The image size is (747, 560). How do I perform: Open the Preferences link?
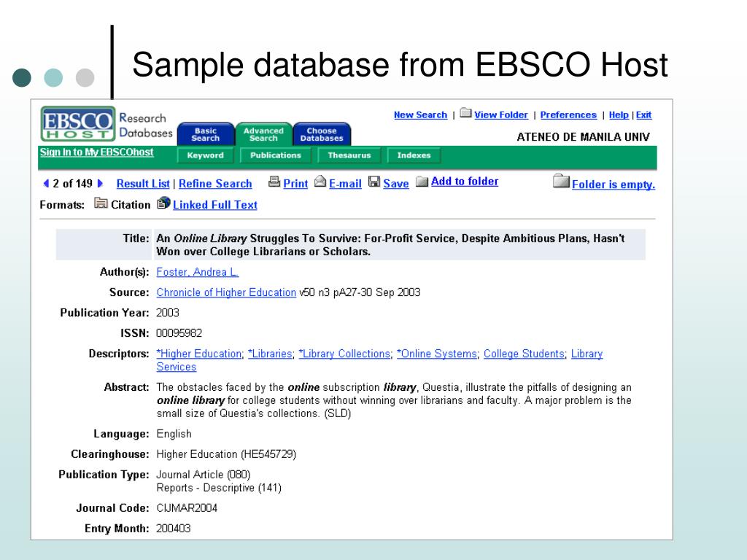tap(568, 114)
